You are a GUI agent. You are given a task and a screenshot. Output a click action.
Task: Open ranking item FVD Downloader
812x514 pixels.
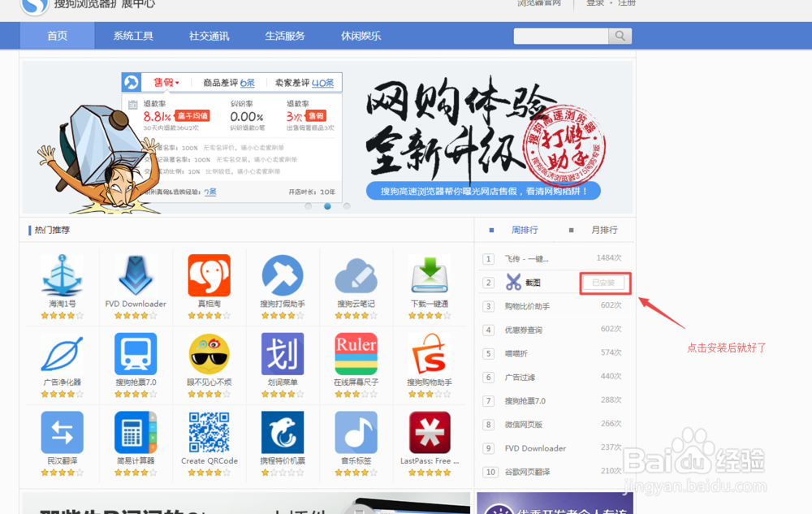pos(535,448)
